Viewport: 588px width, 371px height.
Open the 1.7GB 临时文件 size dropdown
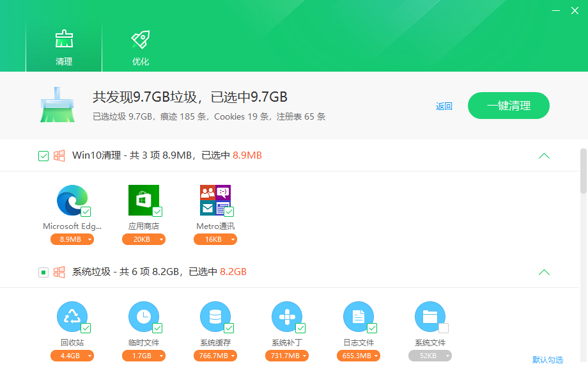144,356
